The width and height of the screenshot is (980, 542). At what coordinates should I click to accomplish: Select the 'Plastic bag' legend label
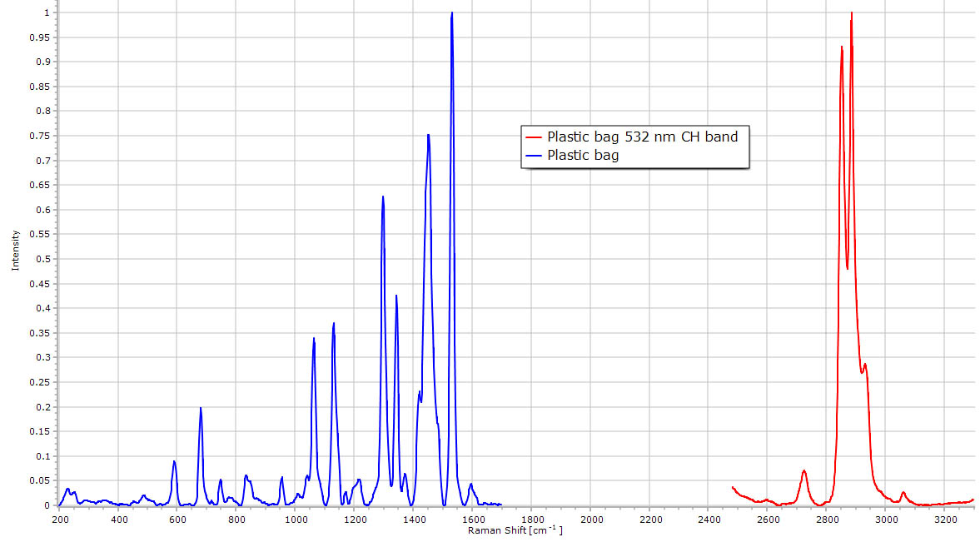point(583,155)
